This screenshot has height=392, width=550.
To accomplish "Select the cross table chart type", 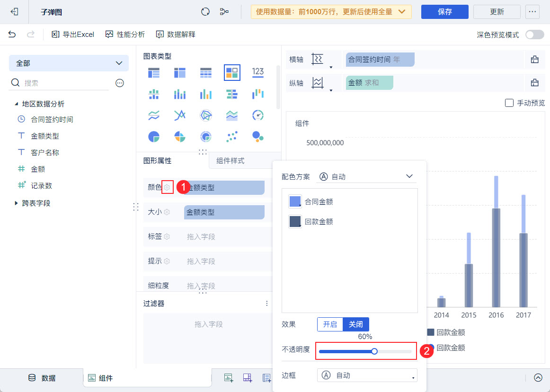I will [x=179, y=72].
